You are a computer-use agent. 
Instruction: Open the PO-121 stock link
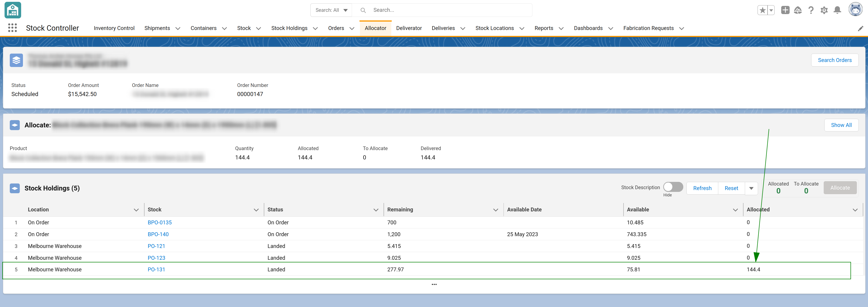click(x=156, y=246)
